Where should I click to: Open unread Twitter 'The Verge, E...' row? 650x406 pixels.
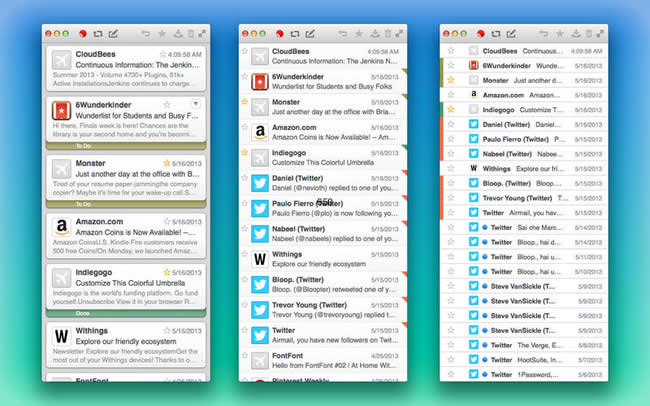click(524, 345)
